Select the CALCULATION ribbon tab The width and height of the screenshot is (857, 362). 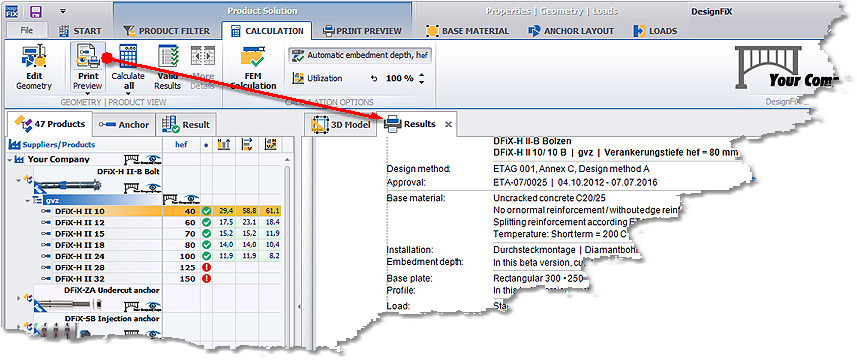(x=267, y=31)
